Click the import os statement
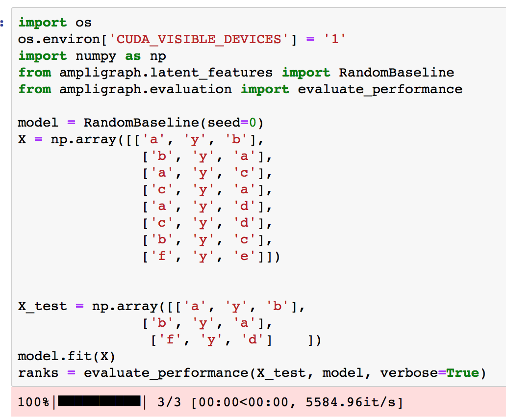506x420 pixels. (54, 23)
